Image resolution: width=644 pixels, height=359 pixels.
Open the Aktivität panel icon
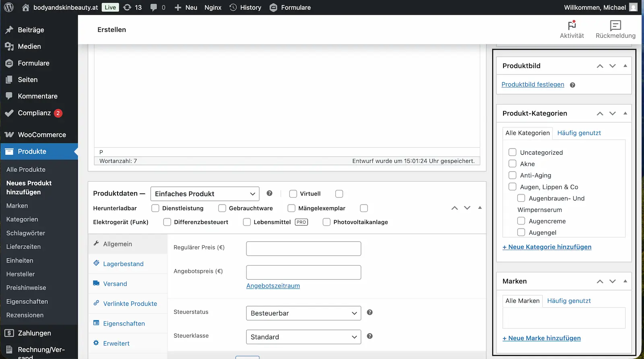[572, 26]
